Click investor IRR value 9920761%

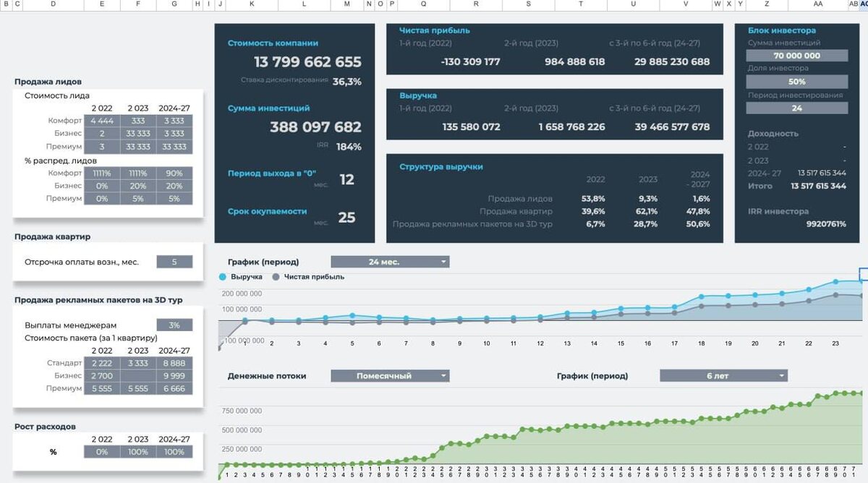tap(827, 224)
